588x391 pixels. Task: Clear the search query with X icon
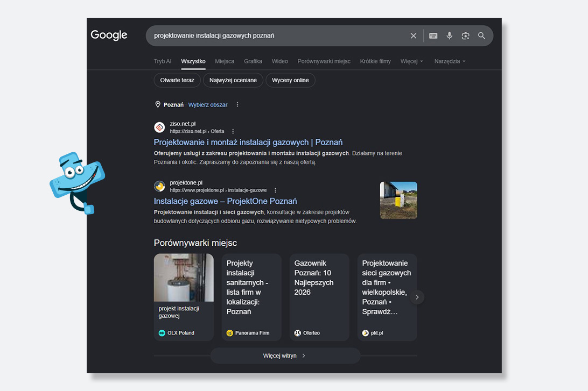[x=413, y=35]
